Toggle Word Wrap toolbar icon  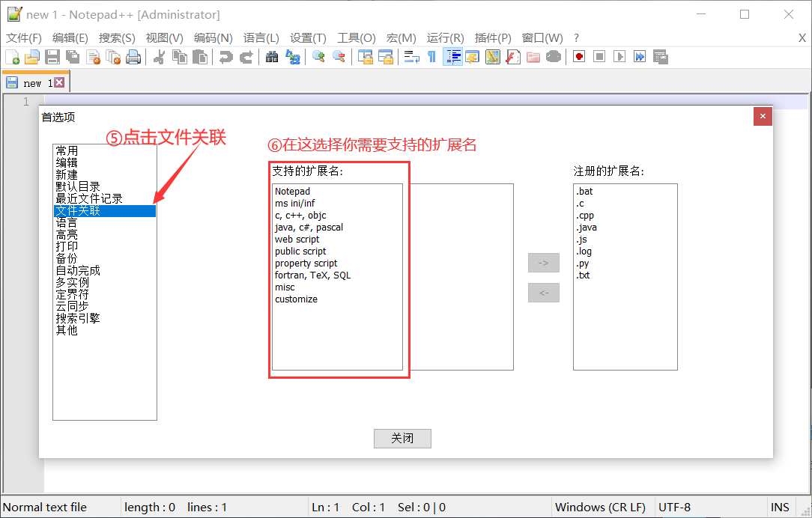tap(412, 57)
